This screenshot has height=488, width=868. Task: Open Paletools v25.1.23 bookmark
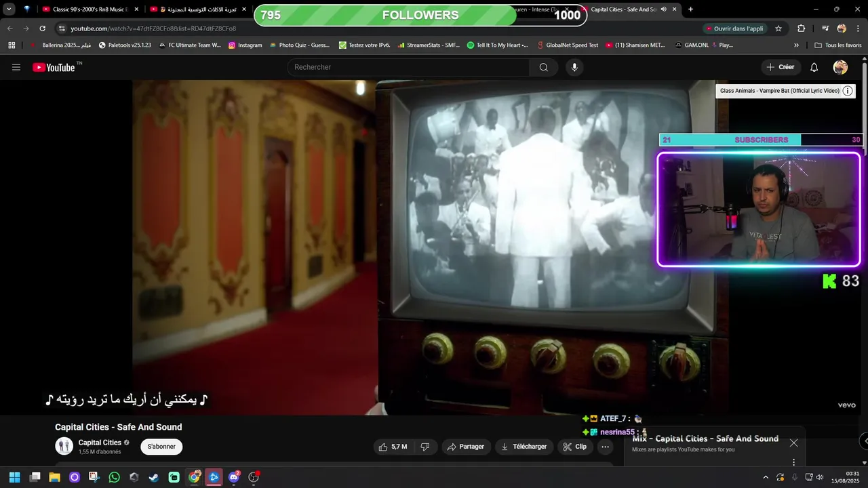[125, 45]
